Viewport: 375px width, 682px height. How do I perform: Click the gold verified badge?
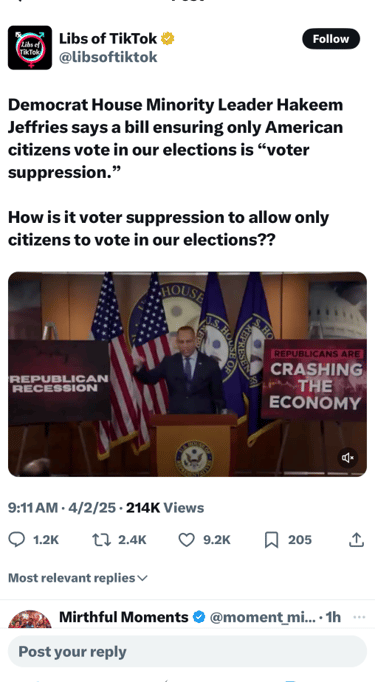167,39
